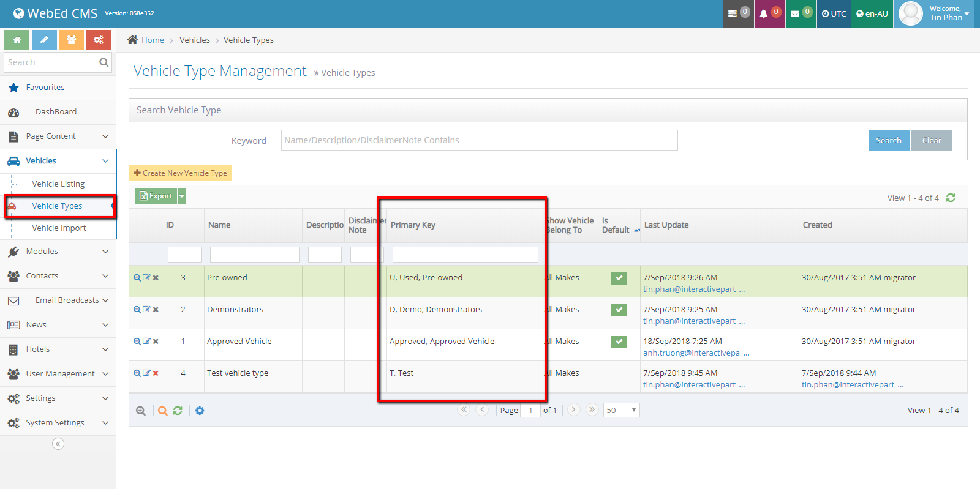The width and height of the screenshot is (980, 489).
Task: Click the Create New Vehicle Type button
Action: point(180,173)
